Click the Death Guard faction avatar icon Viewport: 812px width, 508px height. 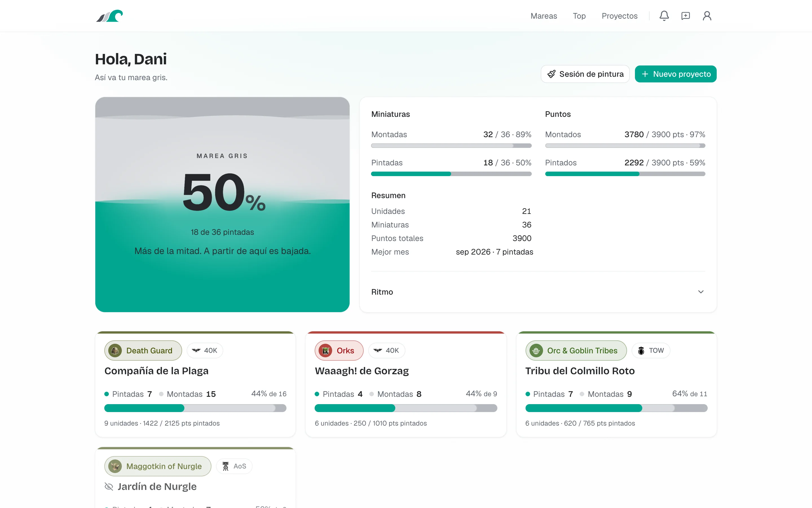point(115,351)
